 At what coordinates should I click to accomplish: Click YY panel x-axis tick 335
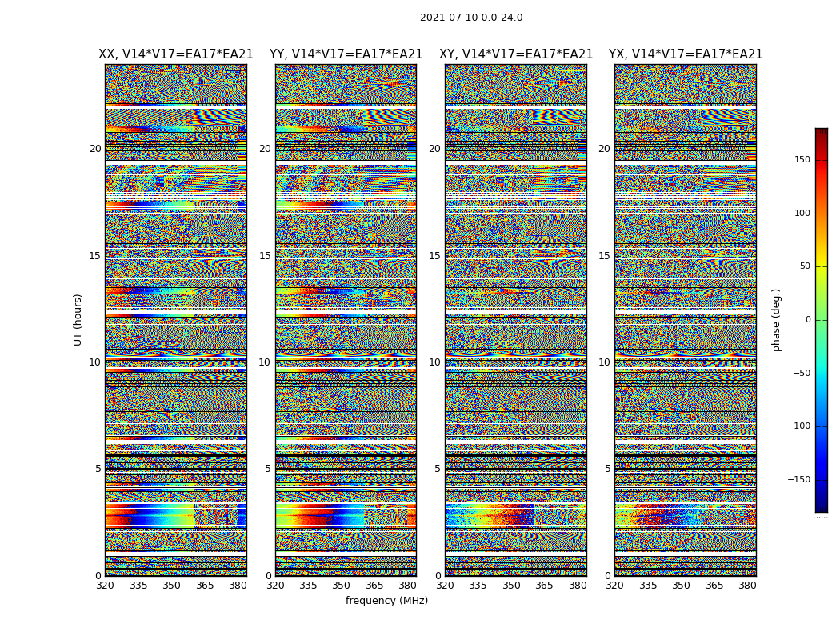tap(308, 586)
